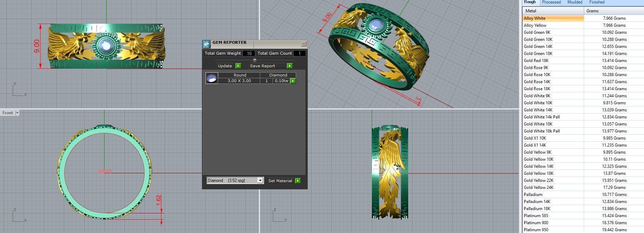Image resolution: width=644 pixels, height=233 pixels.
Task: Select the Gold Rose 9K row
Action: (x=583, y=68)
